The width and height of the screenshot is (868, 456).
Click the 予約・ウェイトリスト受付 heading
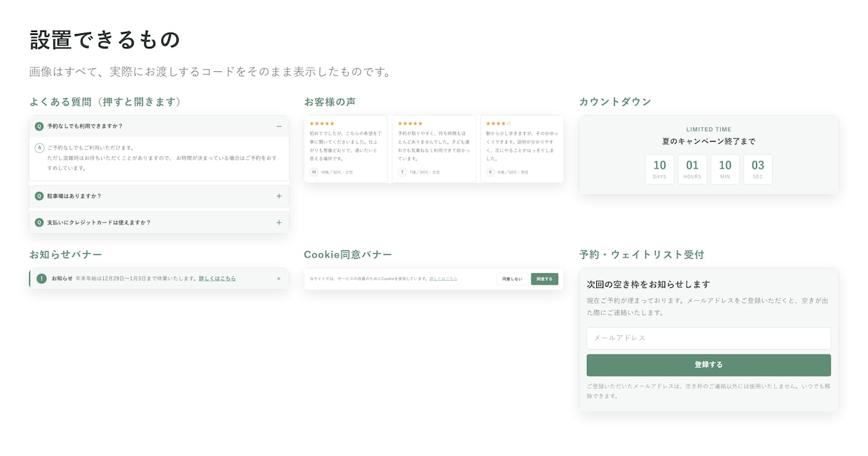[641, 254]
